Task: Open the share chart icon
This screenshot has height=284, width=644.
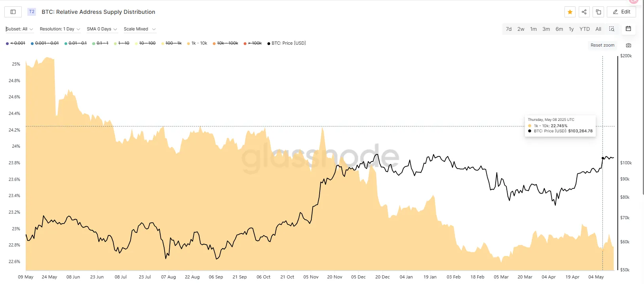Action: 584,12
